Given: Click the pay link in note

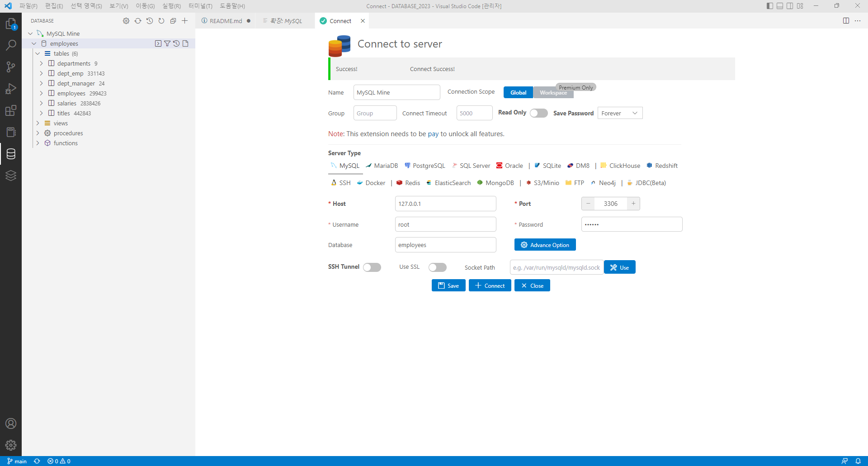Looking at the screenshot, I should pos(433,134).
